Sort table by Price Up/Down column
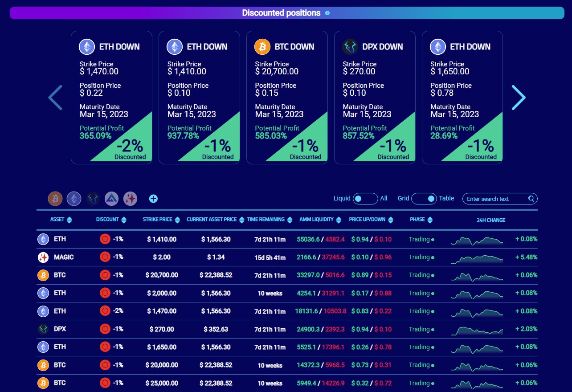 371,220
